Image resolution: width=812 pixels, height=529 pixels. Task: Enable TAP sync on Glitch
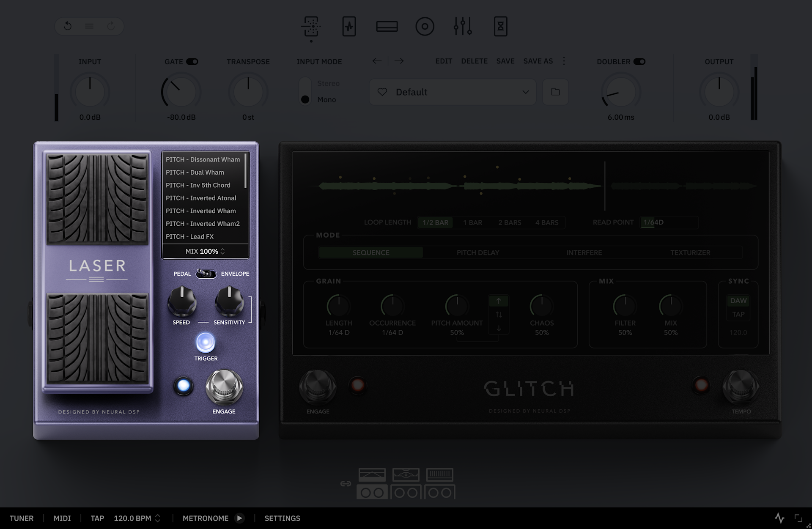tap(738, 314)
